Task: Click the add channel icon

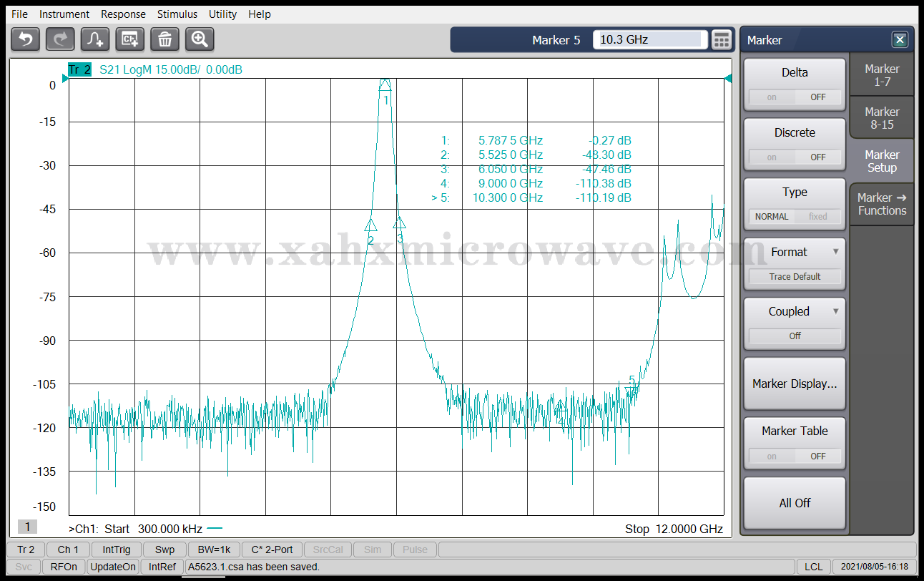Action: click(x=130, y=39)
